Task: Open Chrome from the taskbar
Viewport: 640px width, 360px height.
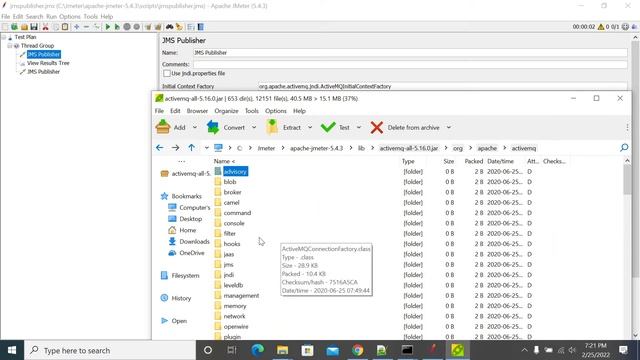Action: 358,350
